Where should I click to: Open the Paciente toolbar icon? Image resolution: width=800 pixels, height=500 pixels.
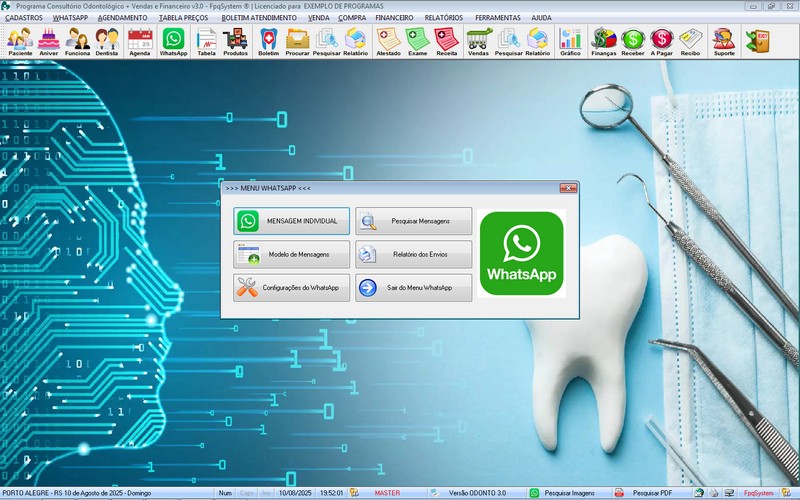[20, 41]
